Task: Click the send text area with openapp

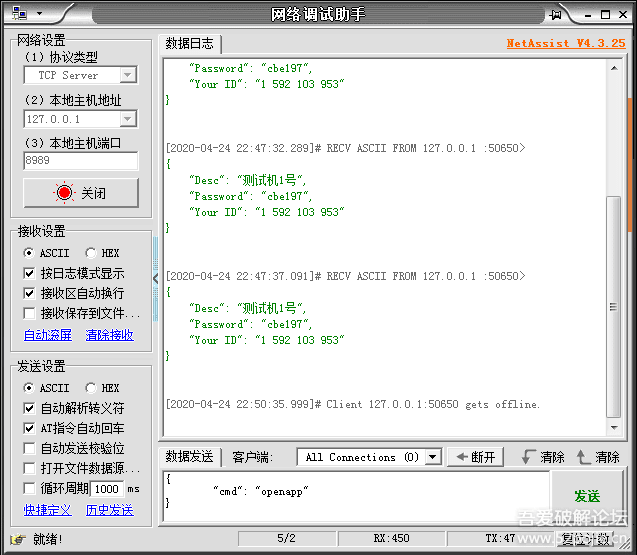Action: (357, 496)
